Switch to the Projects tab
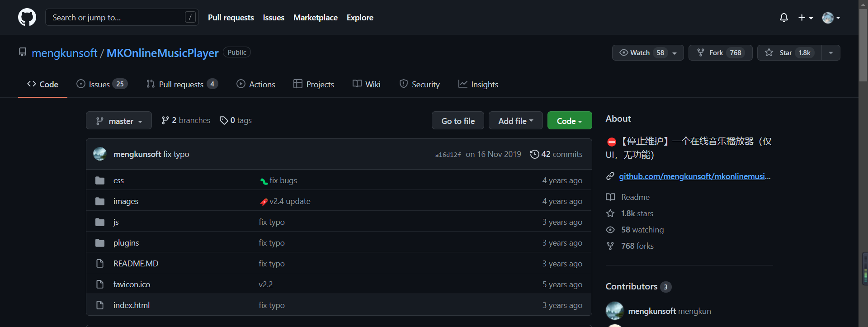The image size is (868, 327). pos(314,84)
